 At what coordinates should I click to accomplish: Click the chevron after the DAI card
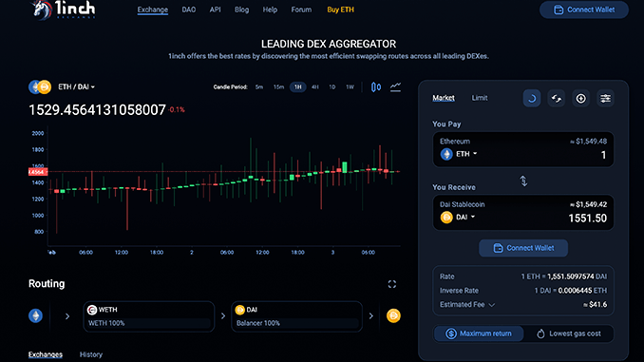click(x=370, y=316)
